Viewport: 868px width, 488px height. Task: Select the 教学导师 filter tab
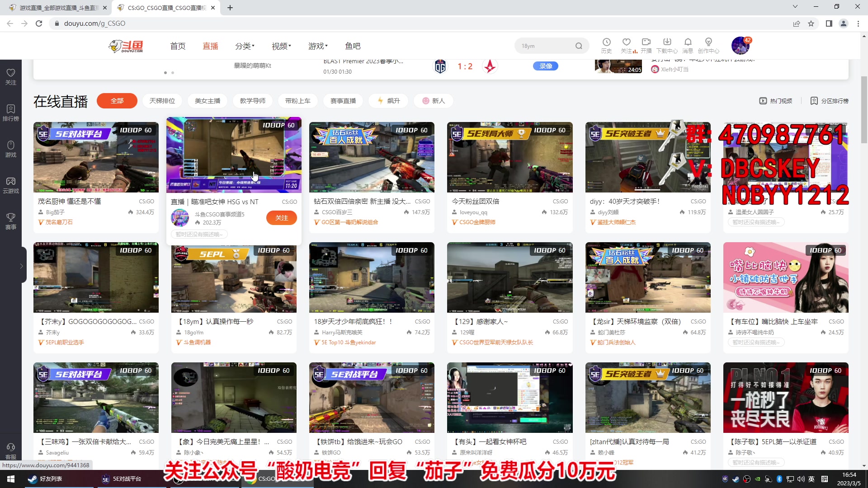(253, 101)
